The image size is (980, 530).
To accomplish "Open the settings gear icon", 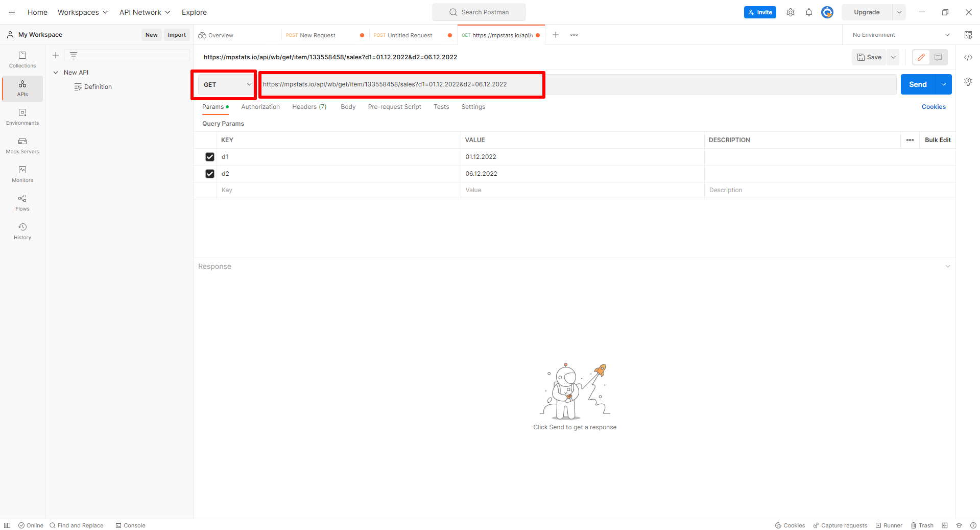I will [790, 12].
